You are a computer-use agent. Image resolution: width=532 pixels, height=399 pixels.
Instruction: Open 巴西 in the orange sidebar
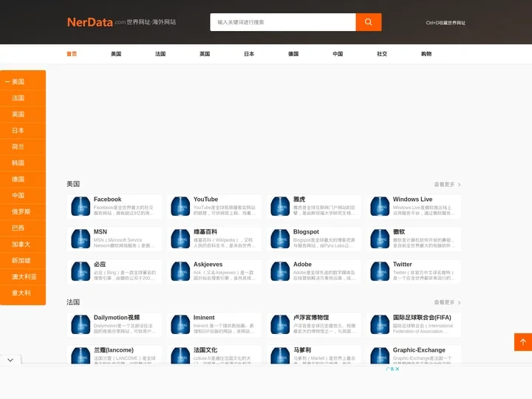(23, 228)
